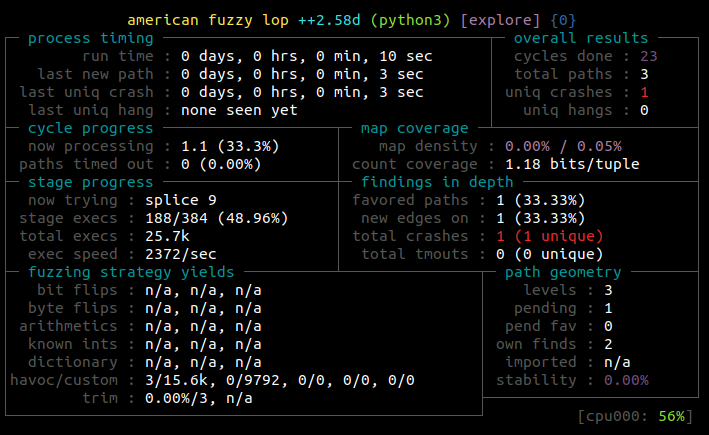Select exec speed '2372/sec'
This screenshot has width=709, height=435.
point(181,254)
